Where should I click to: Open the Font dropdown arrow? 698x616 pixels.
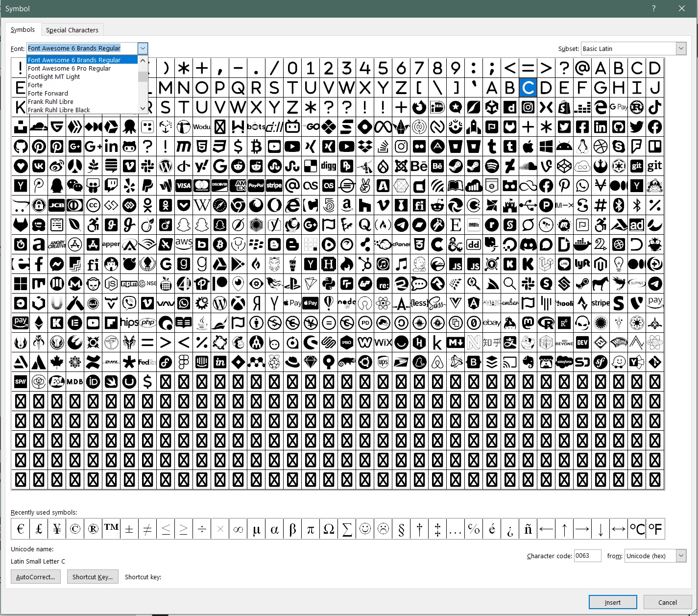(143, 49)
